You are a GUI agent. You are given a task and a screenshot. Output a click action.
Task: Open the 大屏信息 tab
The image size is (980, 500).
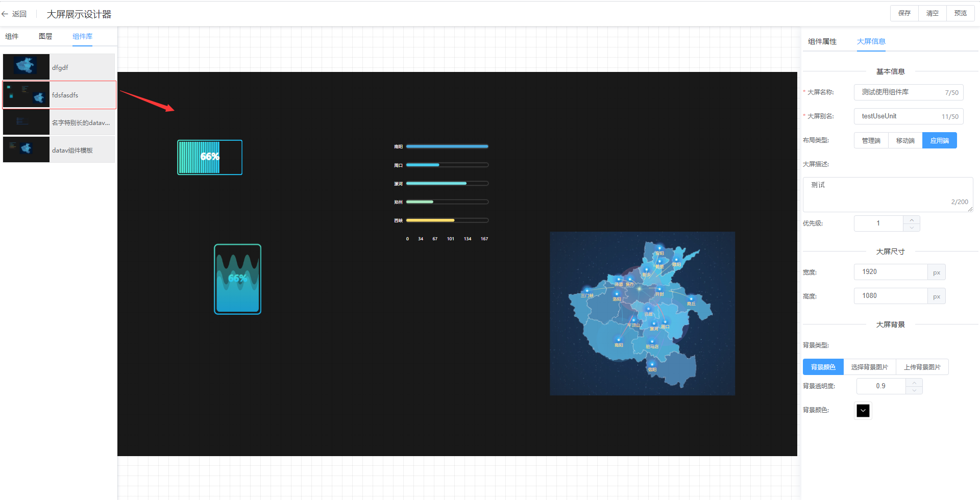pyautogui.click(x=871, y=41)
